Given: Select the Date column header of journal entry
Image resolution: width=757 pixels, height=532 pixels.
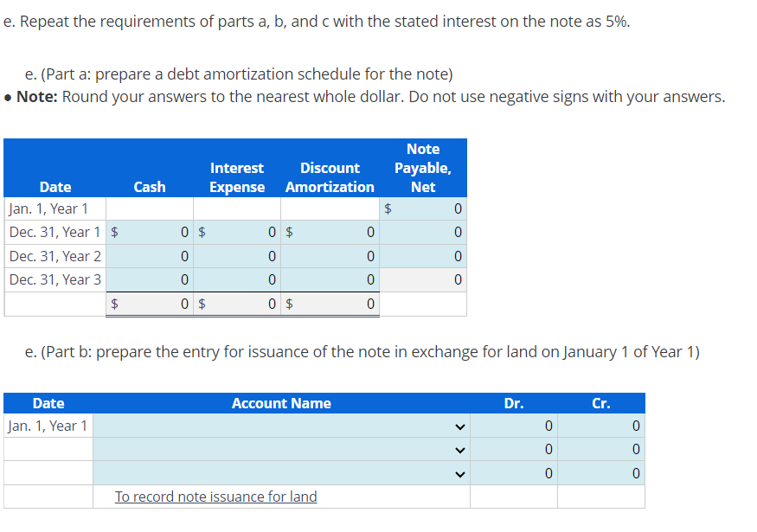Looking at the screenshot, I should tap(48, 403).
